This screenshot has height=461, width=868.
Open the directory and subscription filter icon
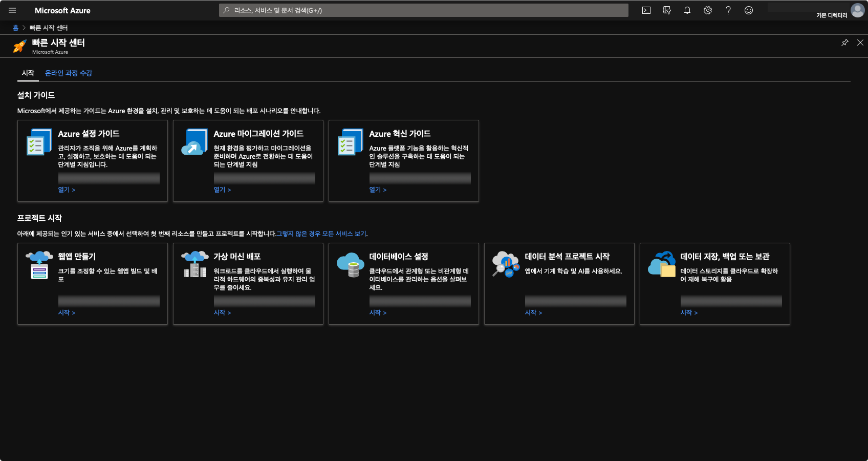[667, 10]
